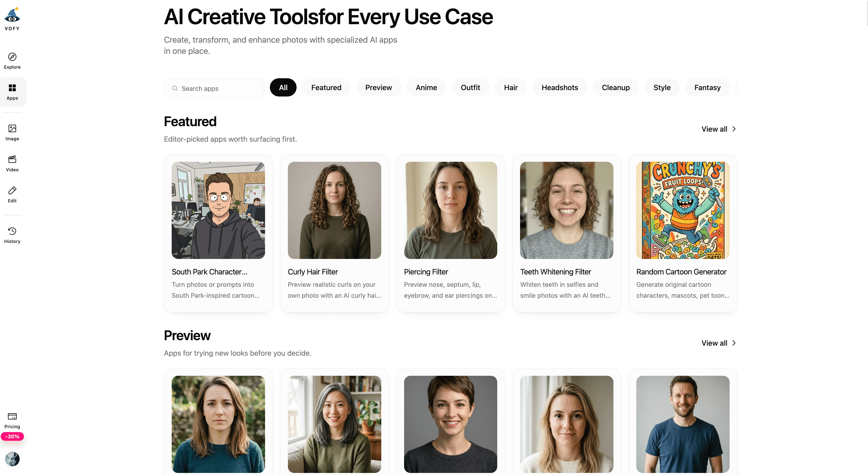Go to the Video clapperboard icon
868x475 pixels.
(x=12, y=159)
